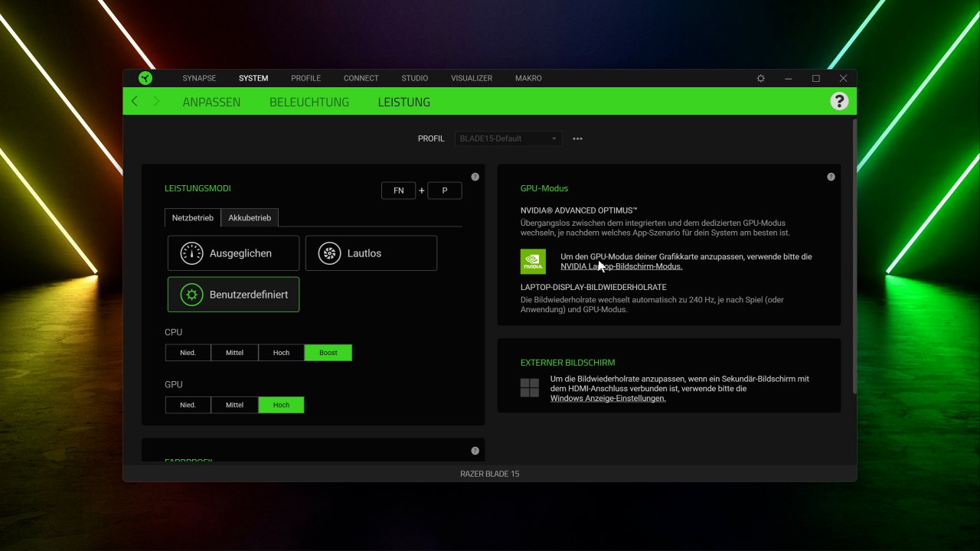Viewport: 980px width, 551px height.
Task: Maximize the Razer Synapse window
Action: pyautogui.click(x=816, y=78)
